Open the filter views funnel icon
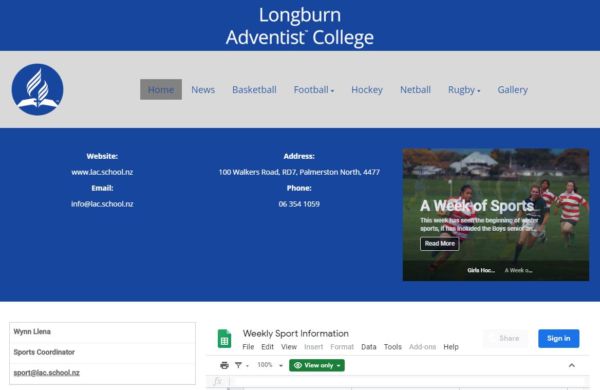 pyautogui.click(x=238, y=366)
